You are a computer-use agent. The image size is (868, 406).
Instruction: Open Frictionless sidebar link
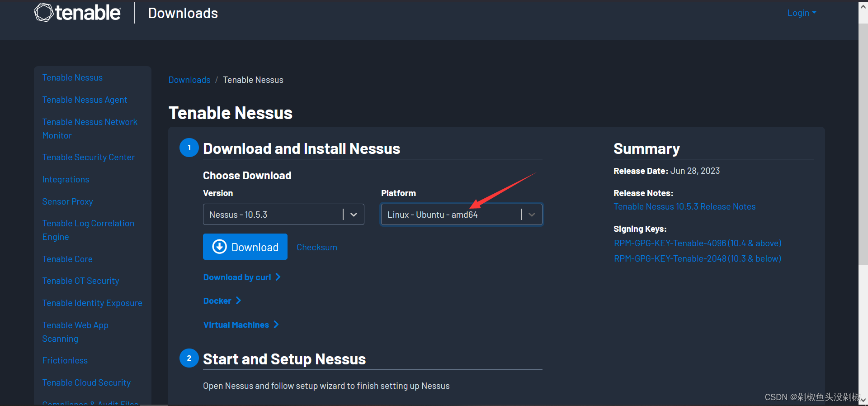[65, 360]
